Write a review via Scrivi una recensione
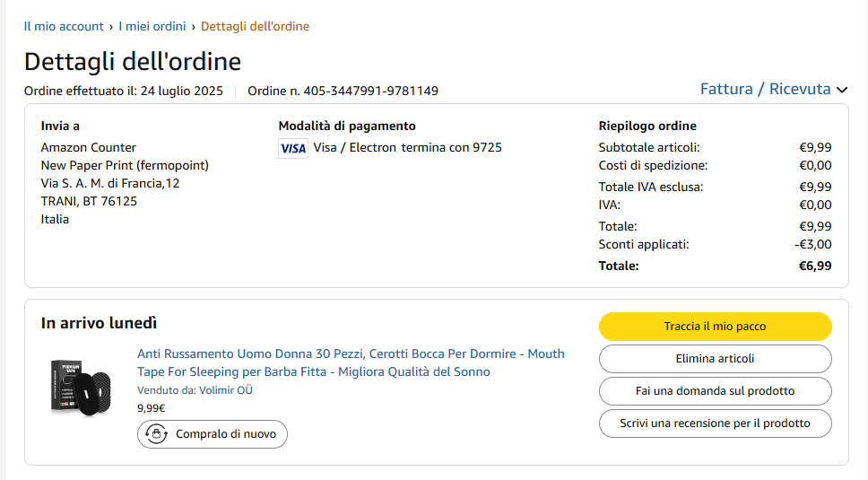The width and height of the screenshot is (868, 480). pyautogui.click(x=715, y=423)
